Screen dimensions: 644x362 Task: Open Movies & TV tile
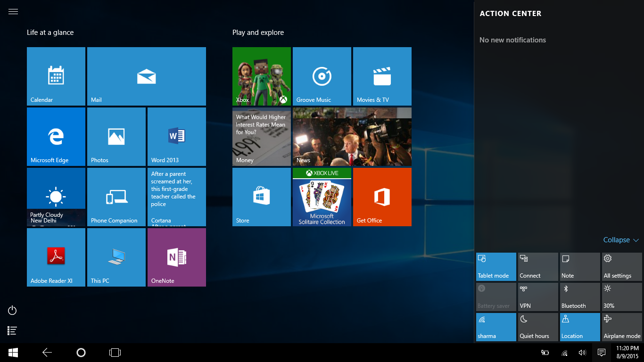(382, 76)
